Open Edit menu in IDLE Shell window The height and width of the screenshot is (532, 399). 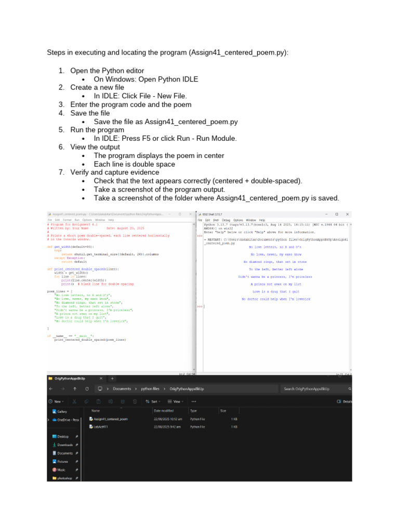point(207,220)
